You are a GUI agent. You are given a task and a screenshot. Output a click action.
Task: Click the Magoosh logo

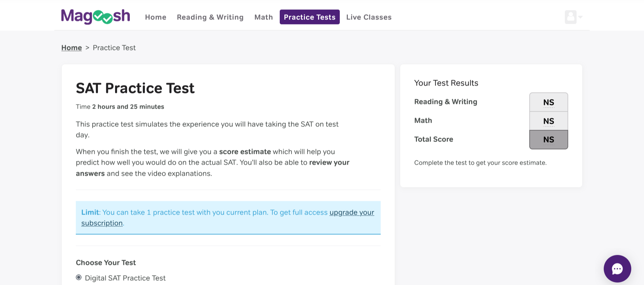95,16
